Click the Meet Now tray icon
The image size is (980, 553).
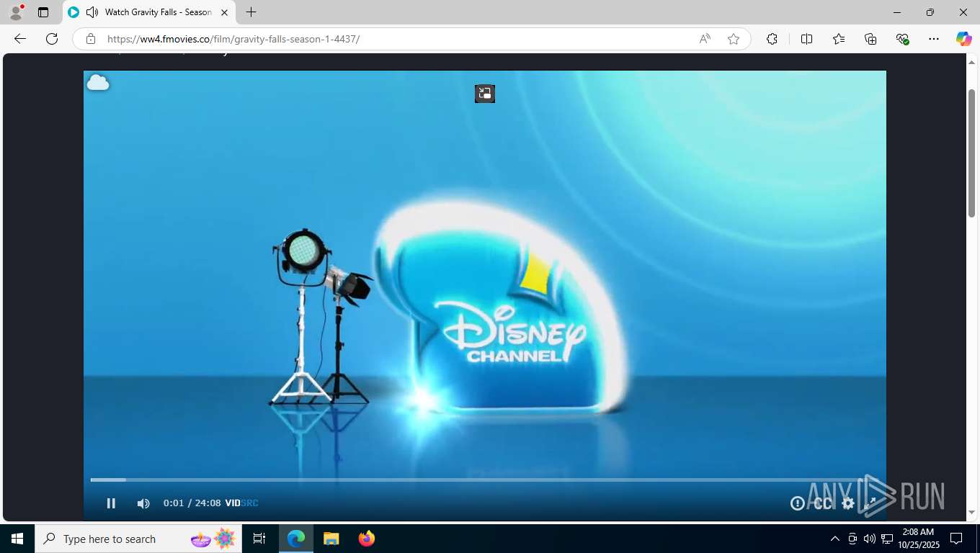pos(852,539)
